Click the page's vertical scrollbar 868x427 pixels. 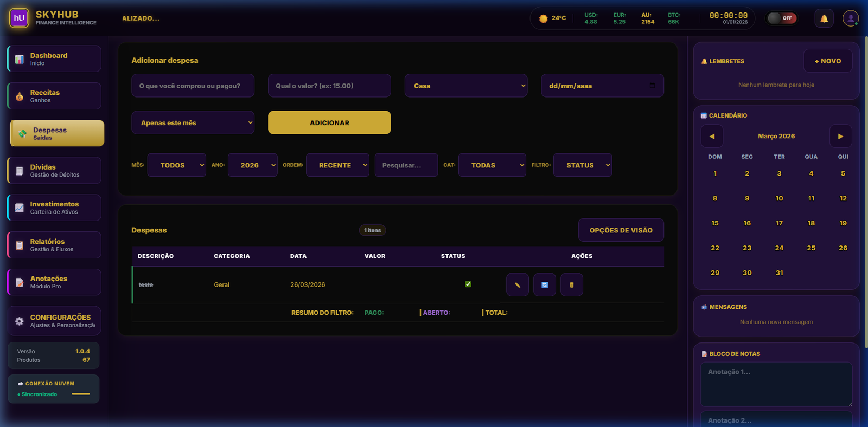click(866, 190)
